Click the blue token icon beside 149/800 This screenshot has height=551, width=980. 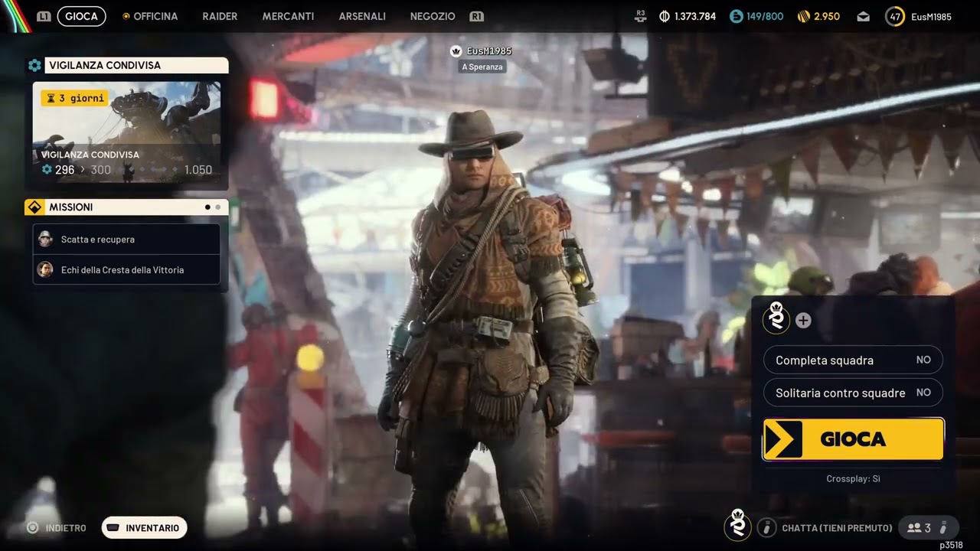(736, 16)
